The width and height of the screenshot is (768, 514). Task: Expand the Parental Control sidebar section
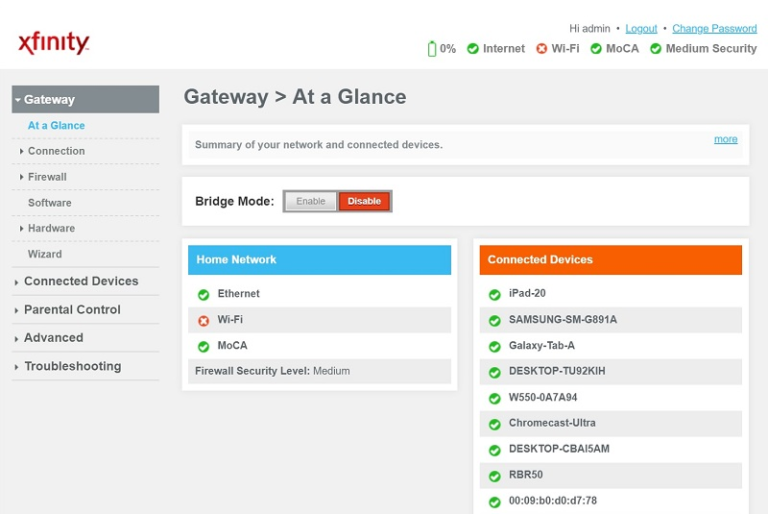click(x=72, y=310)
